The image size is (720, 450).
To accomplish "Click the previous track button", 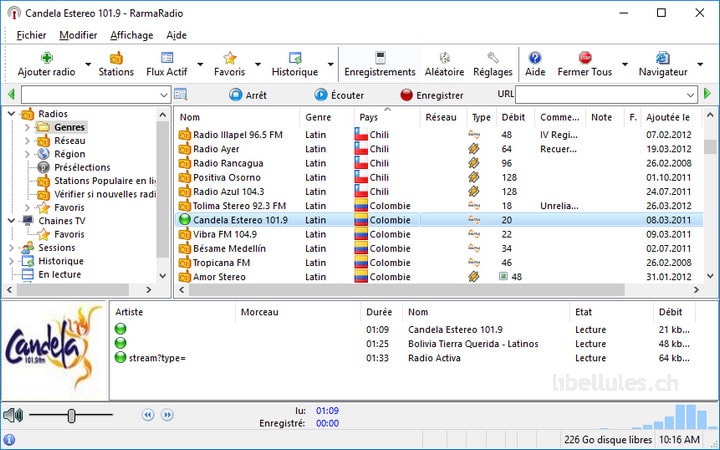I will coord(148,415).
